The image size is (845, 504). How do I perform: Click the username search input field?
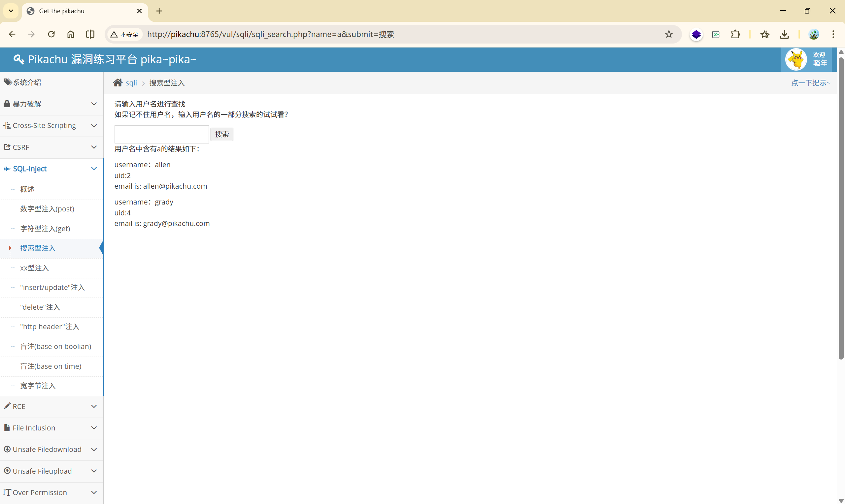click(161, 134)
